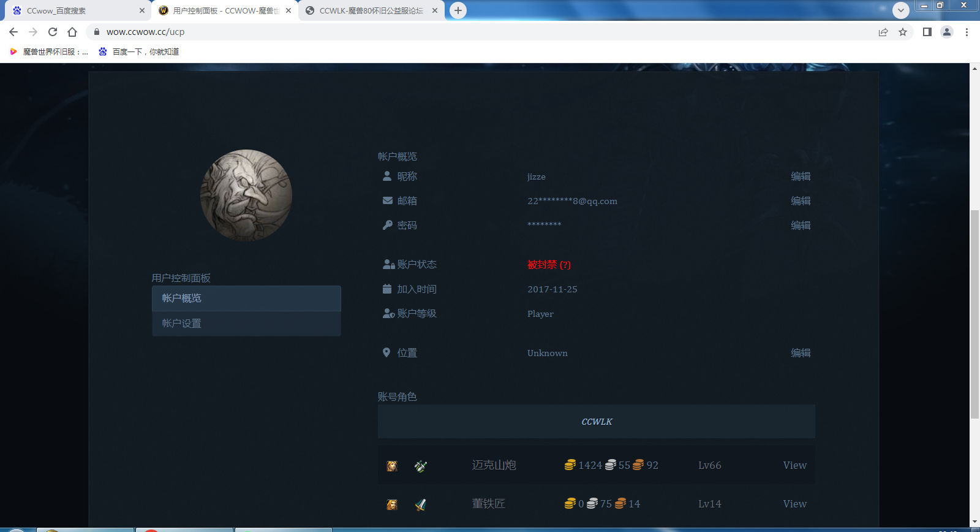Image resolution: width=980 pixels, height=532 pixels.
Task: Click 董铁匠 class icon
Action: (x=420, y=504)
